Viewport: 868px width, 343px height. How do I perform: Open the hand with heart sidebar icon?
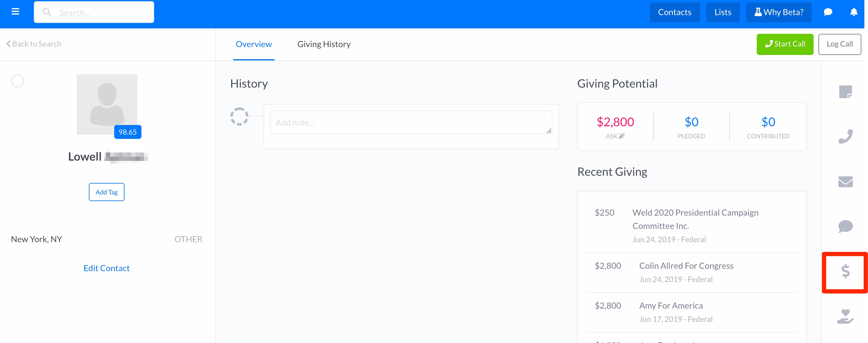(x=845, y=316)
